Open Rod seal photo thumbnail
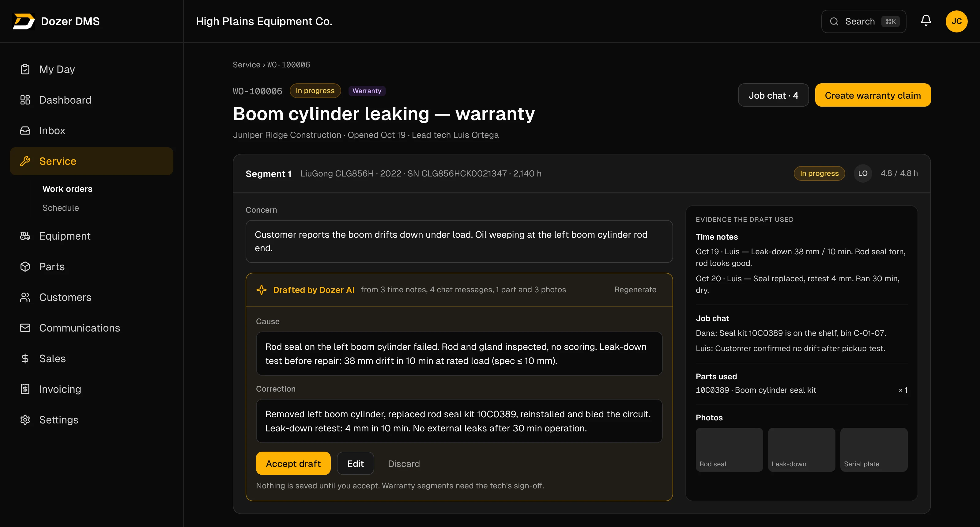The width and height of the screenshot is (980, 527). [x=729, y=450]
